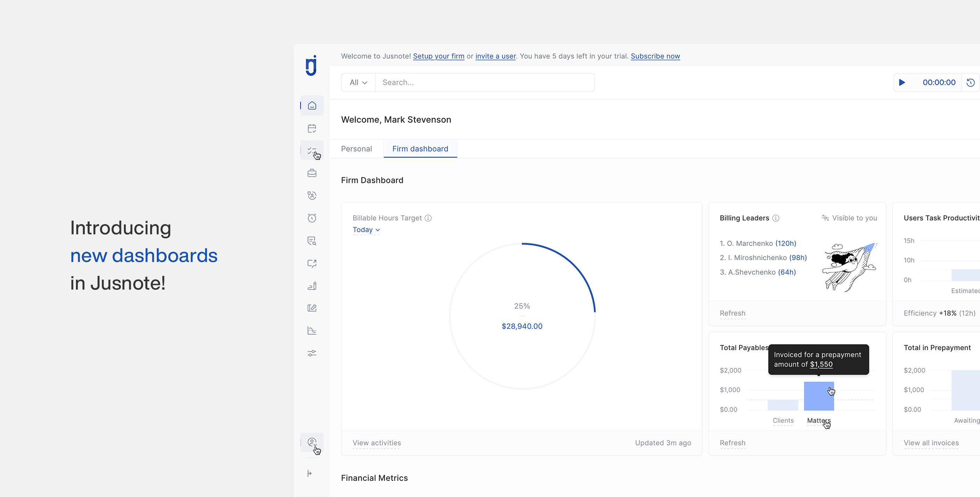Image resolution: width=980 pixels, height=497 pixels.
Task: Expand the sidebar with collapse arrow
Action: [310, 473]
